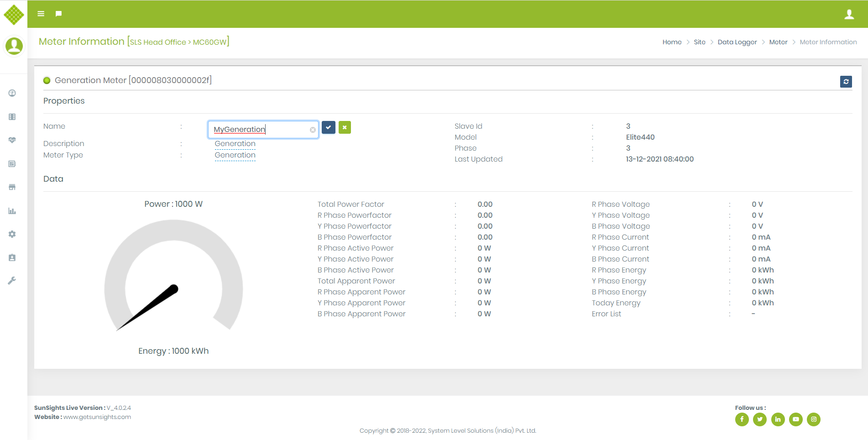
Task: Open the flag notifications icon
Action: pyautogui.click(x=58, y=14)
